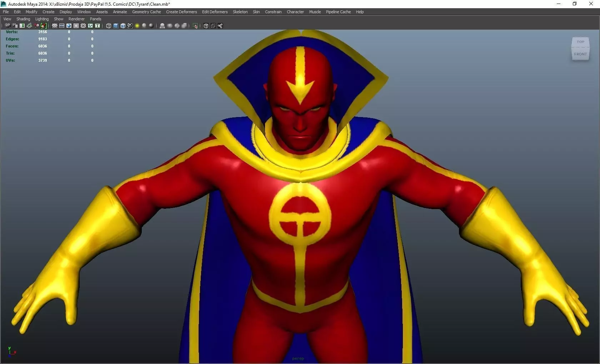Toggle the Image Plane icon

[29, 26]
